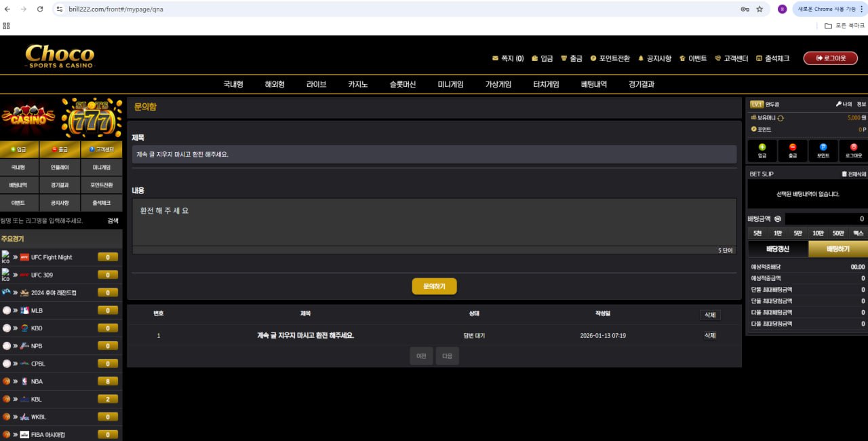Click the Chrome bookmark star icon

point(759,9)
